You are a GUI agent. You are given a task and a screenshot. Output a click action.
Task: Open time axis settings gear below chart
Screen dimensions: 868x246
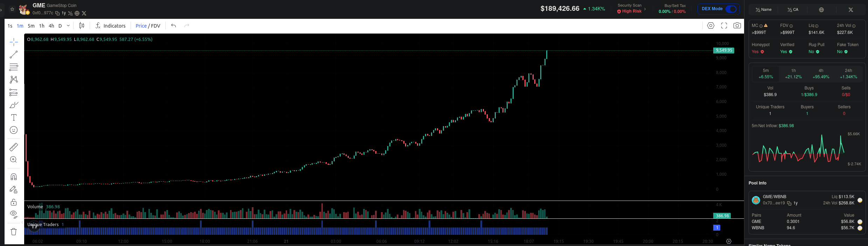point(729,241)
